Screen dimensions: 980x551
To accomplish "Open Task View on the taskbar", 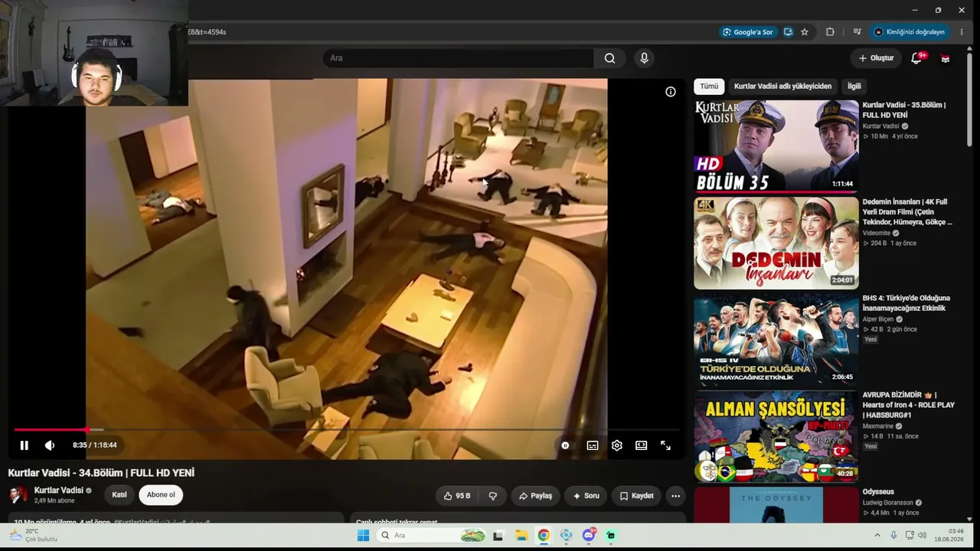I will click(x=498, y=536).
